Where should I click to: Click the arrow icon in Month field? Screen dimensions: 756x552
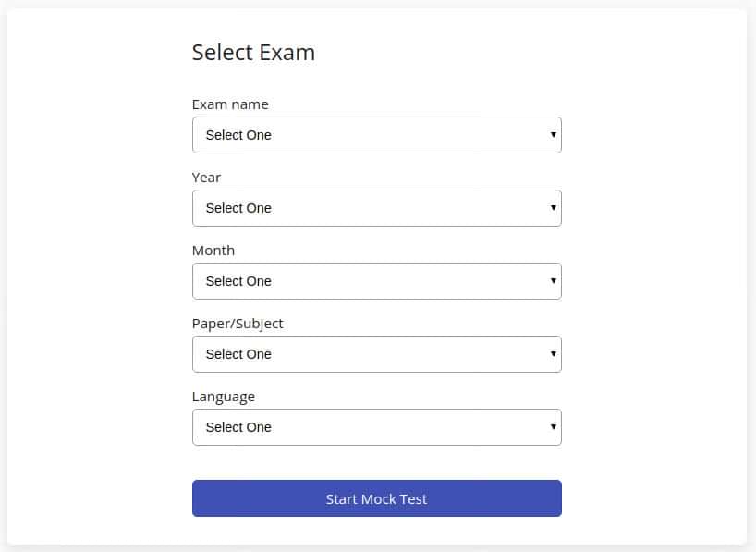click(x=553, y=281)
